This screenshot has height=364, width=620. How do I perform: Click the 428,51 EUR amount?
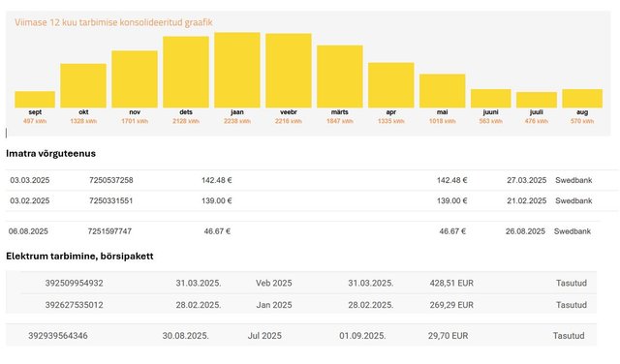click(451, 283)
